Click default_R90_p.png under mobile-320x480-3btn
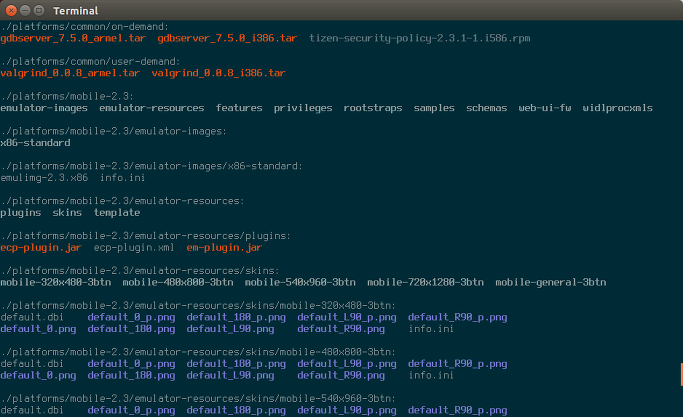Viewport: 683px width, 417px height. tap(457, 317)
